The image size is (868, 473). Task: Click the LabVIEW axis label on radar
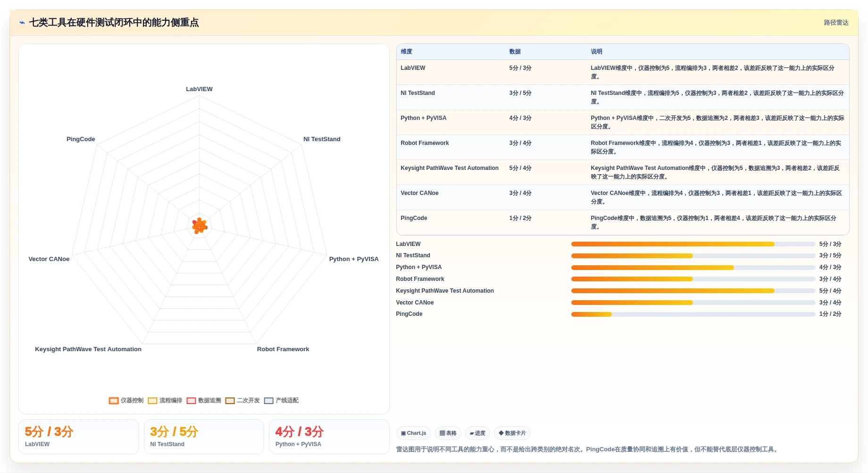199,89
